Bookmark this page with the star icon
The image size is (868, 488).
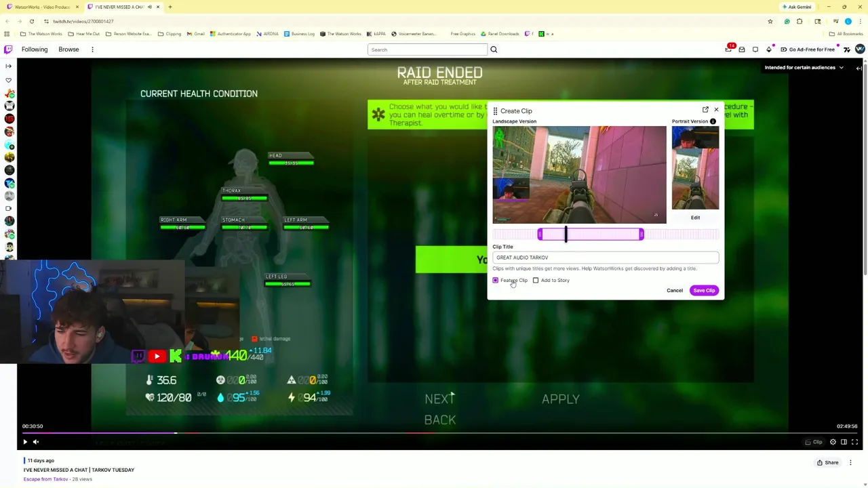(770, 22)
